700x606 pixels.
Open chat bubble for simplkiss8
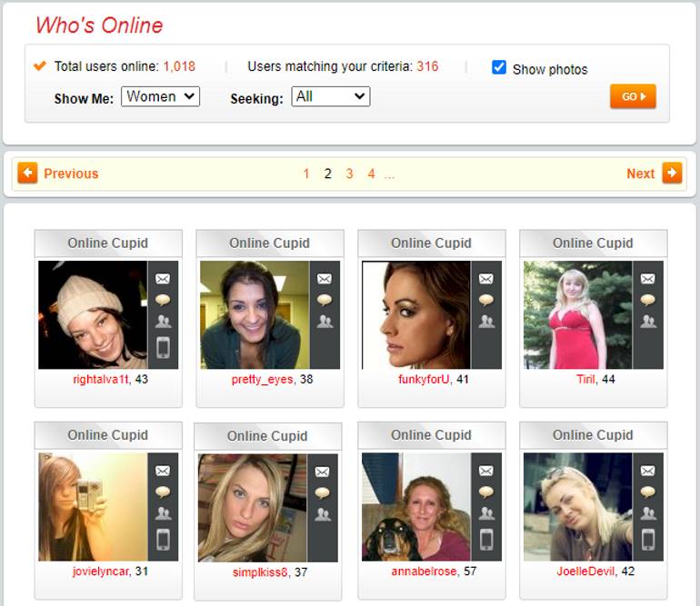(x=322, y=492)
